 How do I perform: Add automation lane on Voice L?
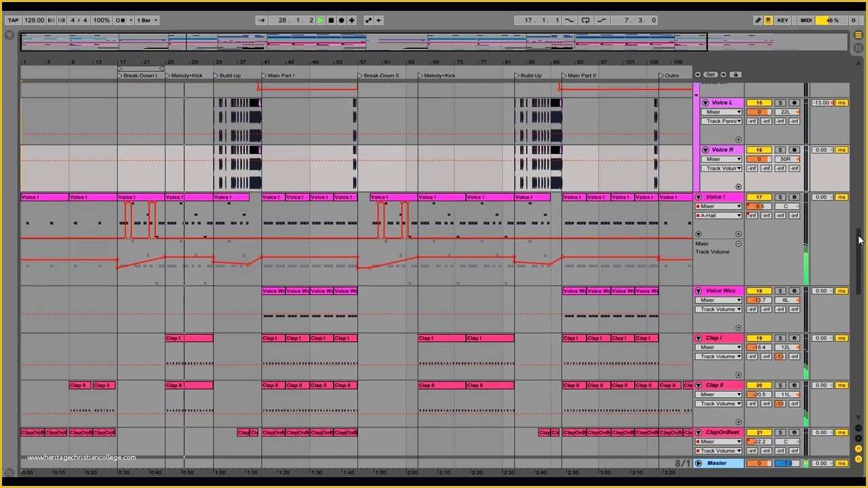[738, 140]
